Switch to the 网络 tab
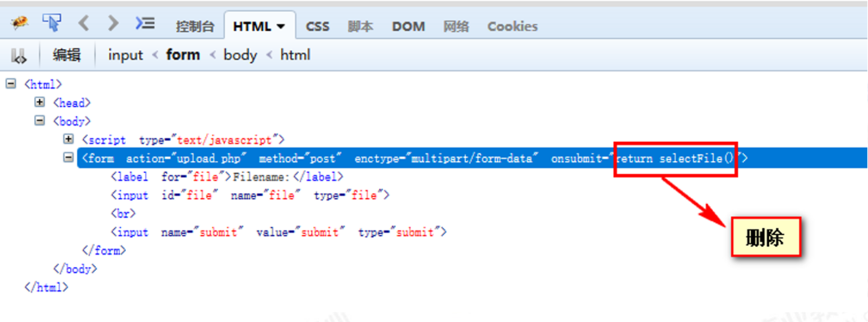The width and height of the screenshot is (868, 322). coord(456,26)
